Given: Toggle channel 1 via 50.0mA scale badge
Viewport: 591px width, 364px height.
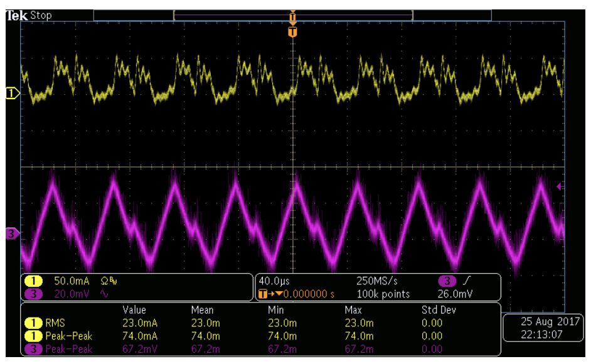Looking at the screenshot, I should tap(33, 281).
